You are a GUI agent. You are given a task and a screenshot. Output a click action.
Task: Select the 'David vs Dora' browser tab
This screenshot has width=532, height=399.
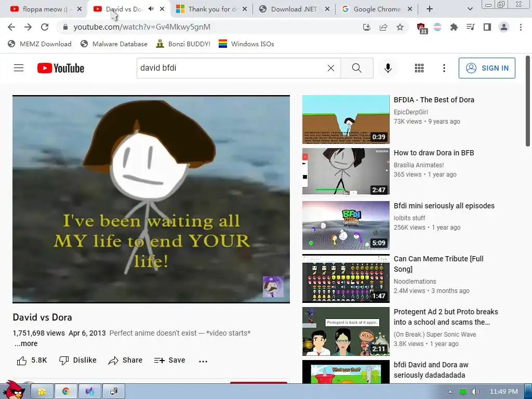pos(124,9)
